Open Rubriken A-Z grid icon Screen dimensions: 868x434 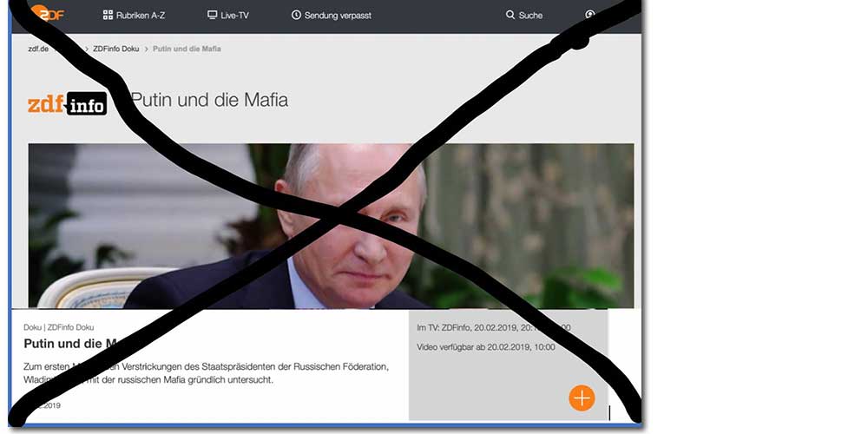click(108, 15)
